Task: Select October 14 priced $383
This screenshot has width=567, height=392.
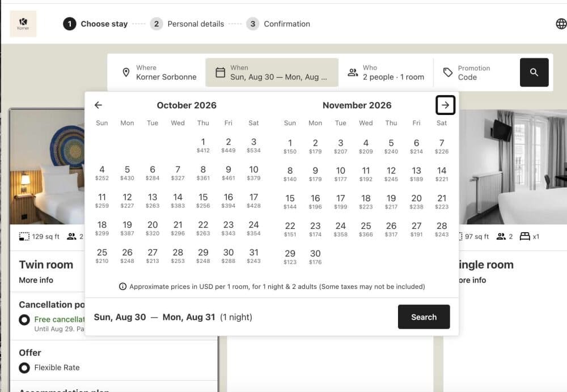Action: (178, 201)
